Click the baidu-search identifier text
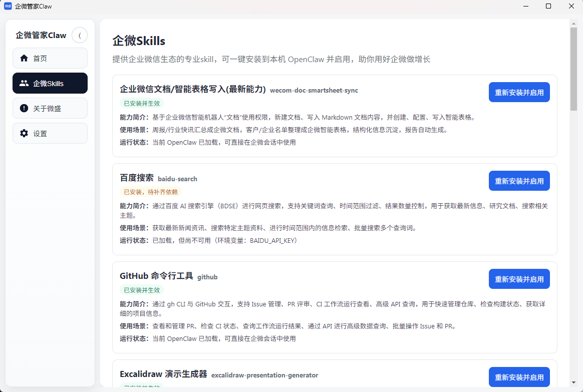Viewport: 583px width, 392px height. coord(177,179)
